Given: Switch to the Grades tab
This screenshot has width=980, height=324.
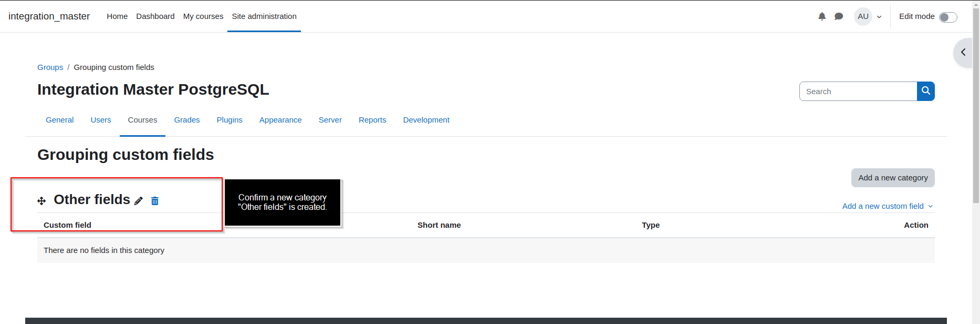Looking at the screenshot, I should click(187, 120).
